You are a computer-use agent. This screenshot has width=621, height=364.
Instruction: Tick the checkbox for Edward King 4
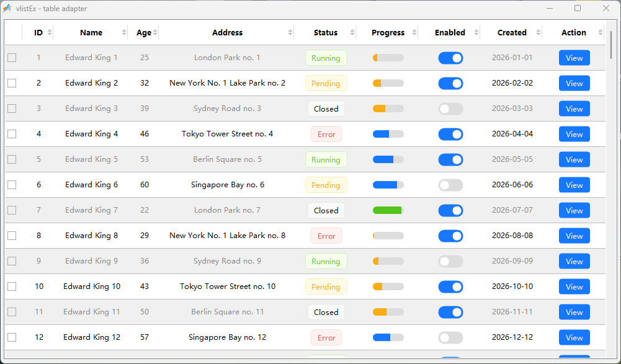click(12, 134)
